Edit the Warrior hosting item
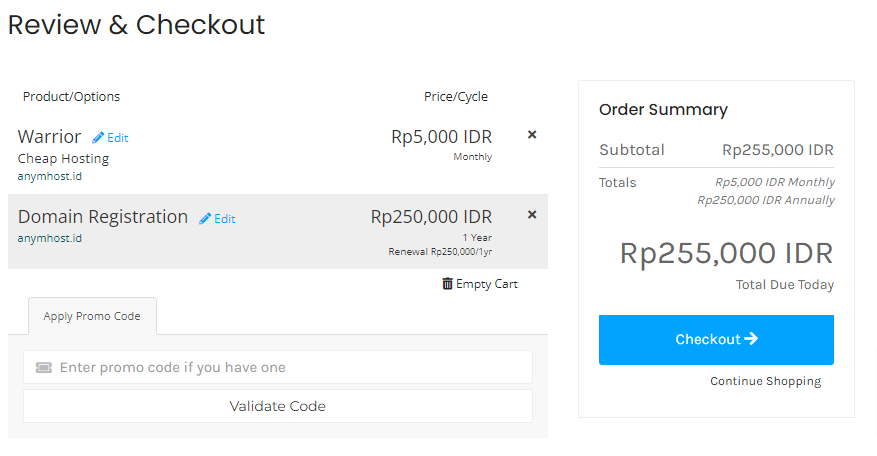Viewport: 877px width, 456px height. click(110, 138)
